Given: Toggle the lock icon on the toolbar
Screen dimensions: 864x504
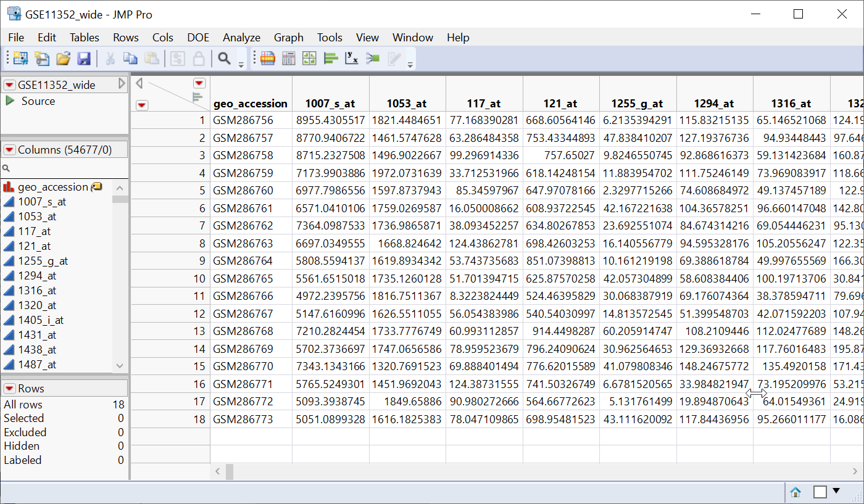Looking at the screenshot, I should [197, 57].
